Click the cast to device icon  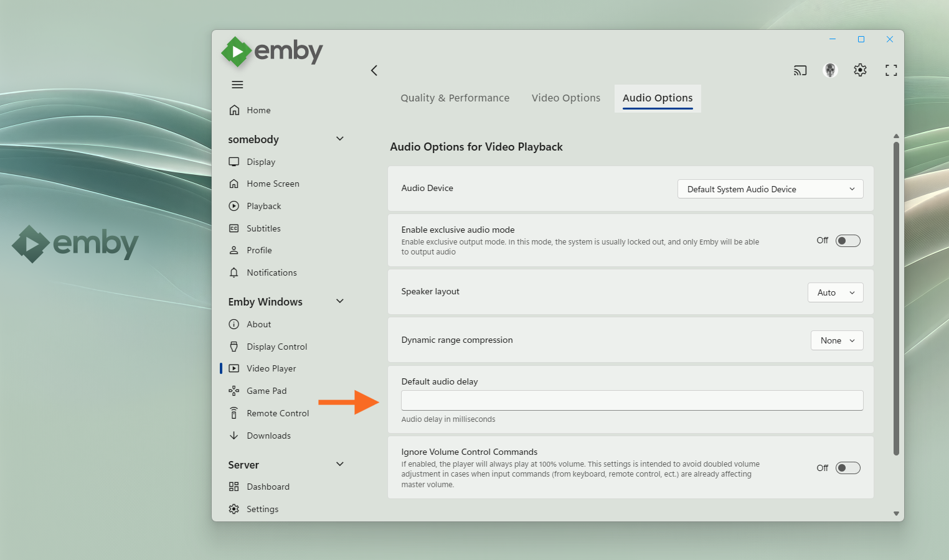pyautogui.click(x=800, y=70)
